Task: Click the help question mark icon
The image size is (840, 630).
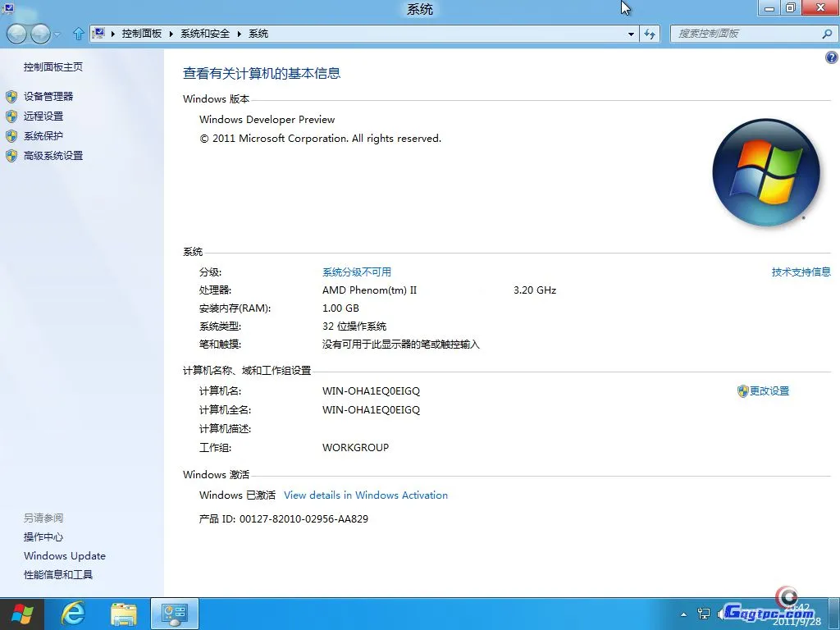Action: click(x=831, y=57)
